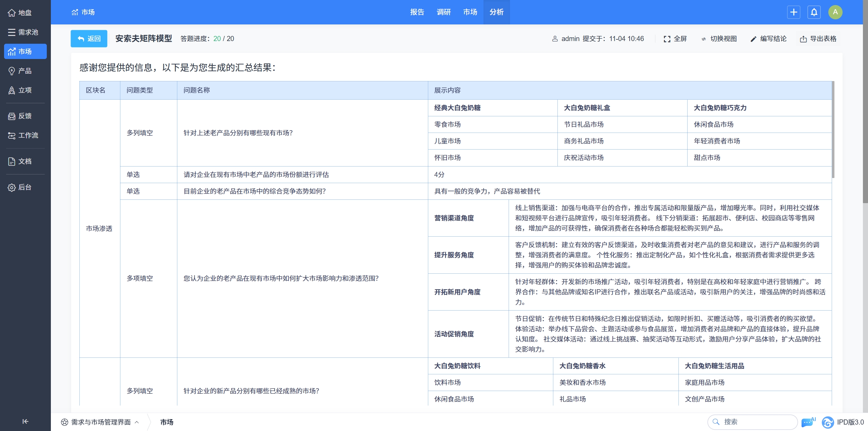
Task: Click the 市场 chart icon in top header
Action: pos(75,12)
